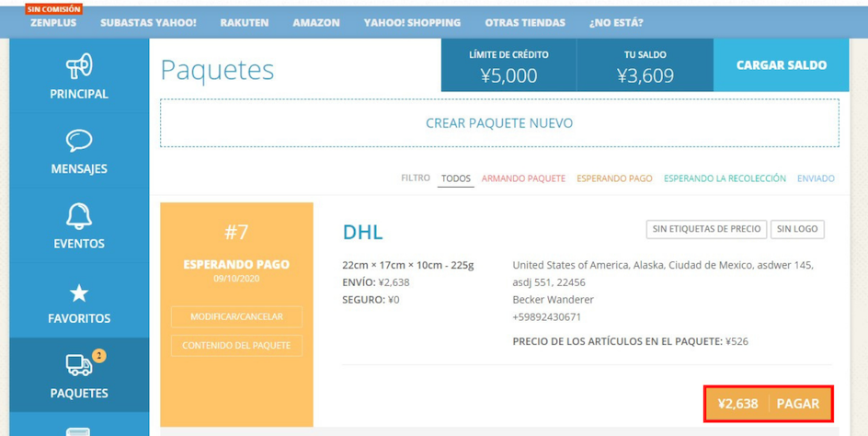Click the date 09/10/2020
Image resolution: width=868 pixels, height=436 pixels.
pyautogui.click(x=236, y=279)
